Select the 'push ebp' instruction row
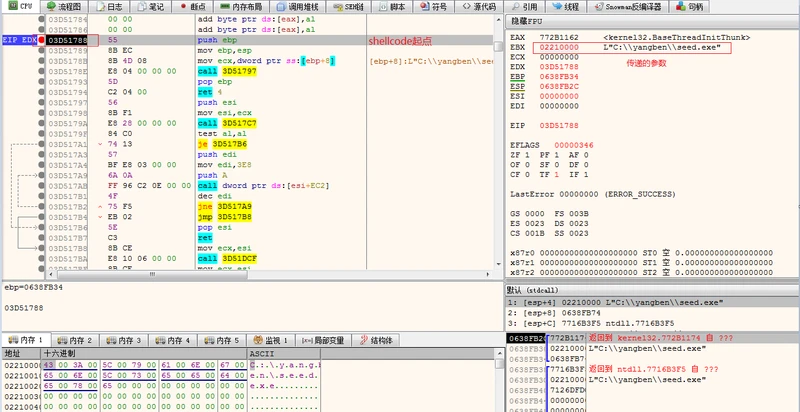Viewport: 800px width, 412px height. [x=269, y=40]
